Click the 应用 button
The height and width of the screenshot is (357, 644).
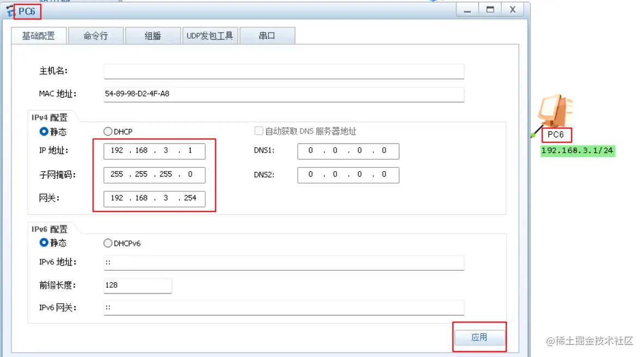pyautogui.click(x=479, y=337)
